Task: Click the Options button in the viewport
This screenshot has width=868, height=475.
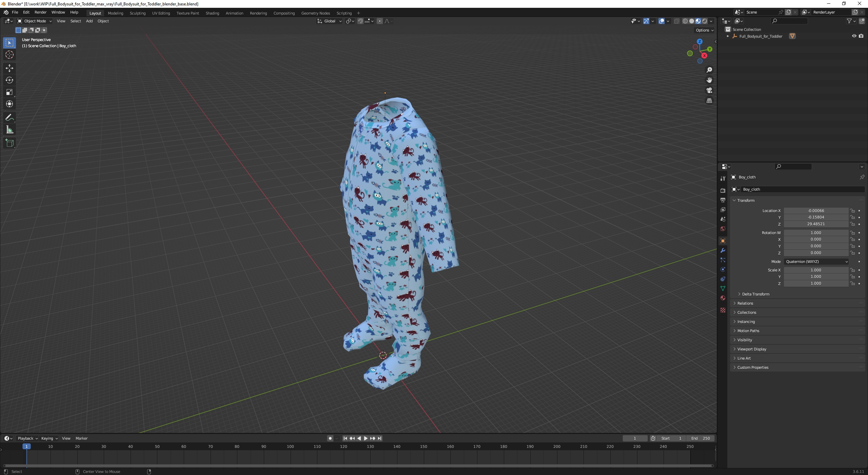Action: click(x=704, y=30)
